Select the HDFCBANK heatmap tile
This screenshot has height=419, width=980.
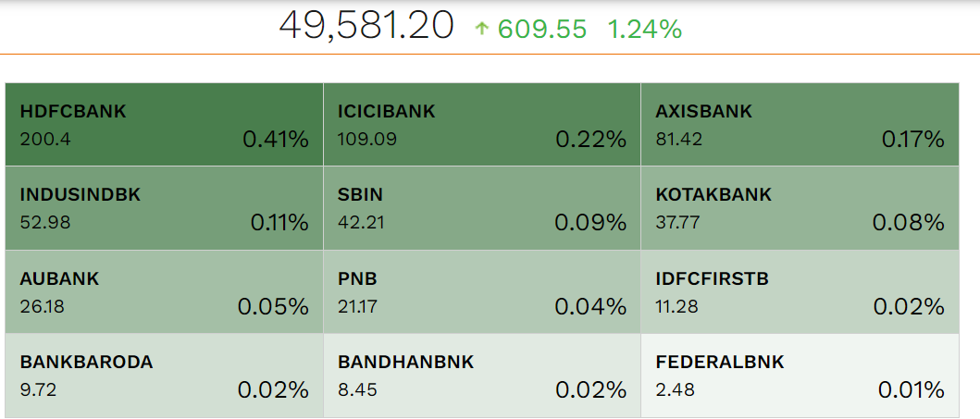(x=165, y=124)
